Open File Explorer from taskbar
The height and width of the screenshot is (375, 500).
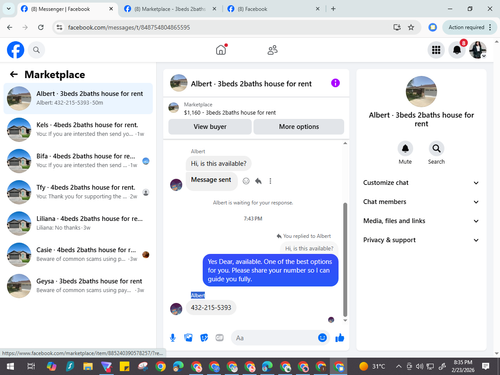coord(88,367)
